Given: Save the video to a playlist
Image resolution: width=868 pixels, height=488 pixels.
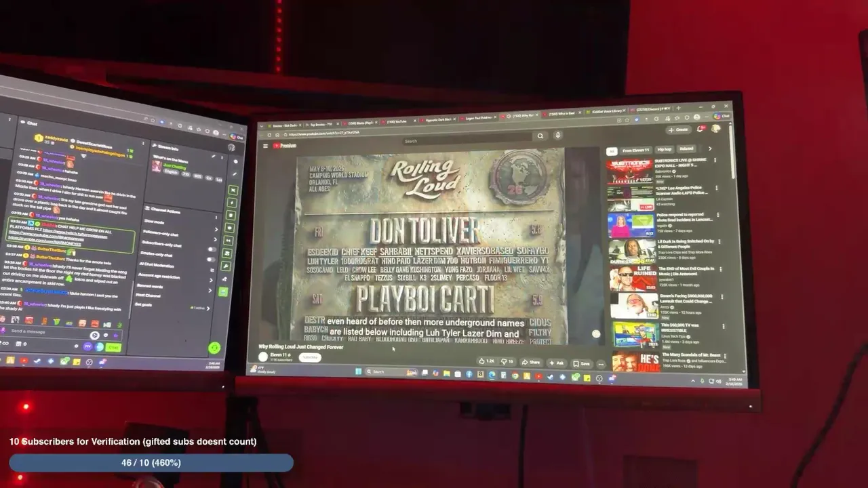Looking at the screenshot, I should pos(581,364).
